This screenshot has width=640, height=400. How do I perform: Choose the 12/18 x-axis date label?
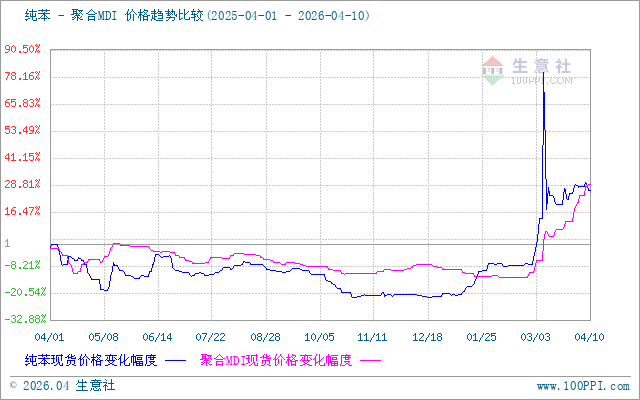click(x=427, y=337)
